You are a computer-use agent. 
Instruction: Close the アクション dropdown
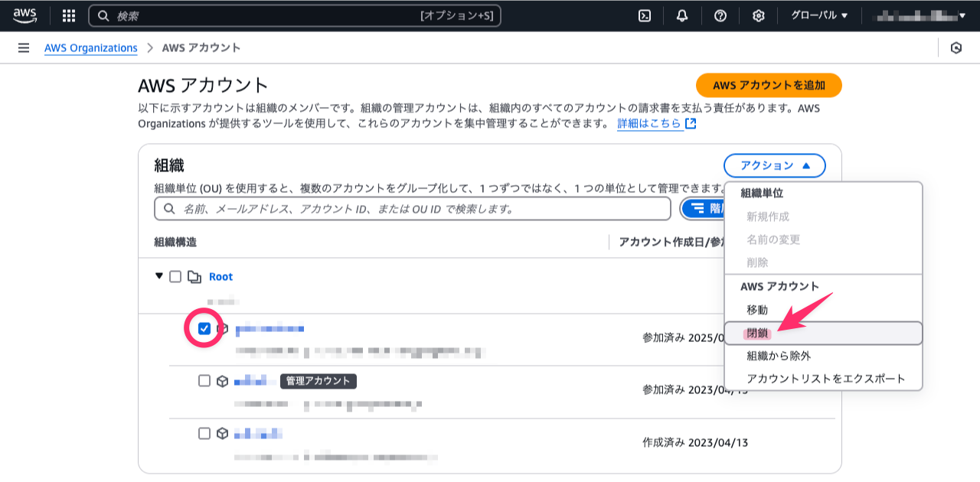click(775, 165)
